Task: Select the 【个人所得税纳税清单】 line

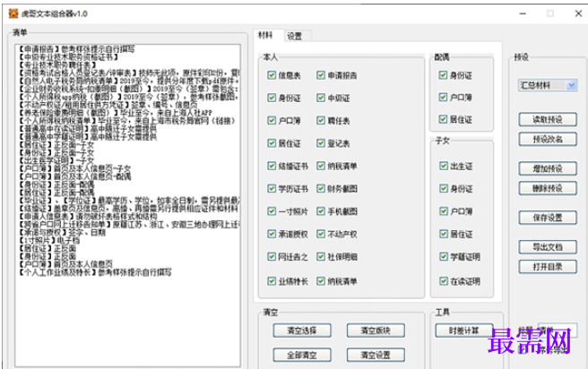Action: coord(127,121)
